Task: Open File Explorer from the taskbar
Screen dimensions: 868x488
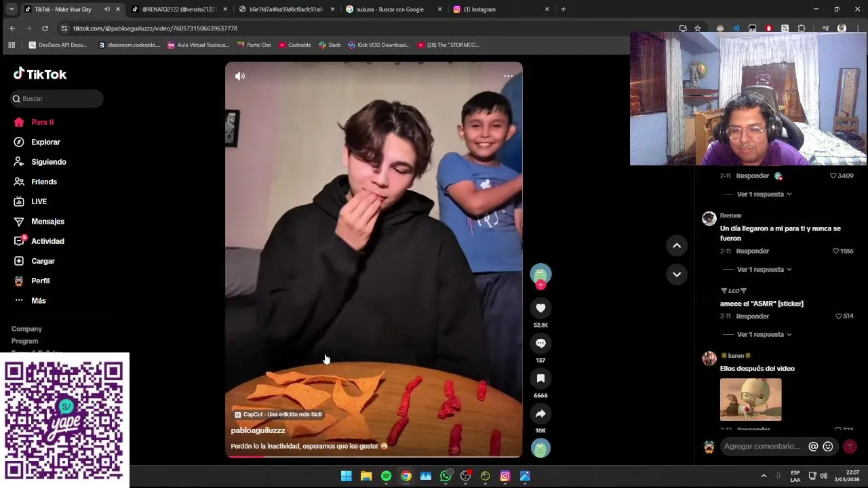Action: tap(366, 476)
